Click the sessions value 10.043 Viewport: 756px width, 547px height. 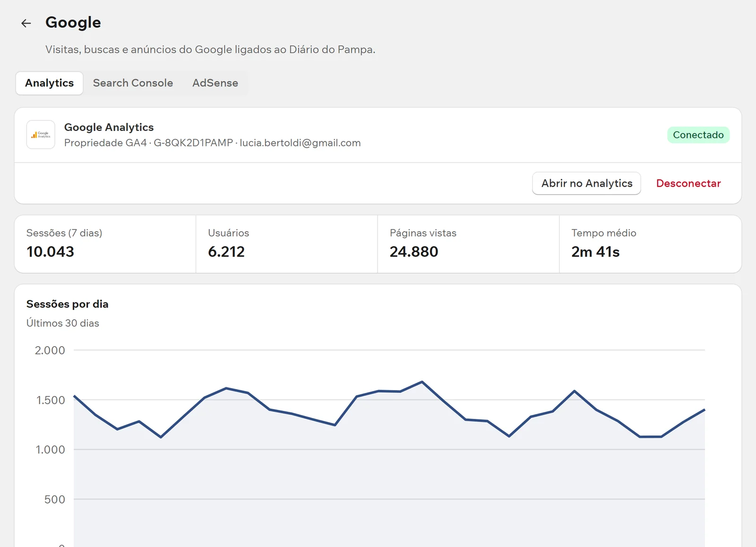51,252
